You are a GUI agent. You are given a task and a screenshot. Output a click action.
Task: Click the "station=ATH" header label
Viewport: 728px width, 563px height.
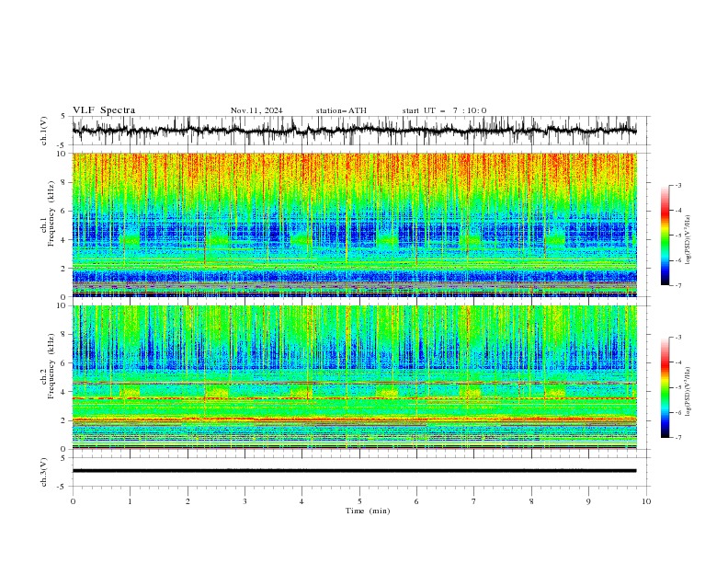pos(341,110)
